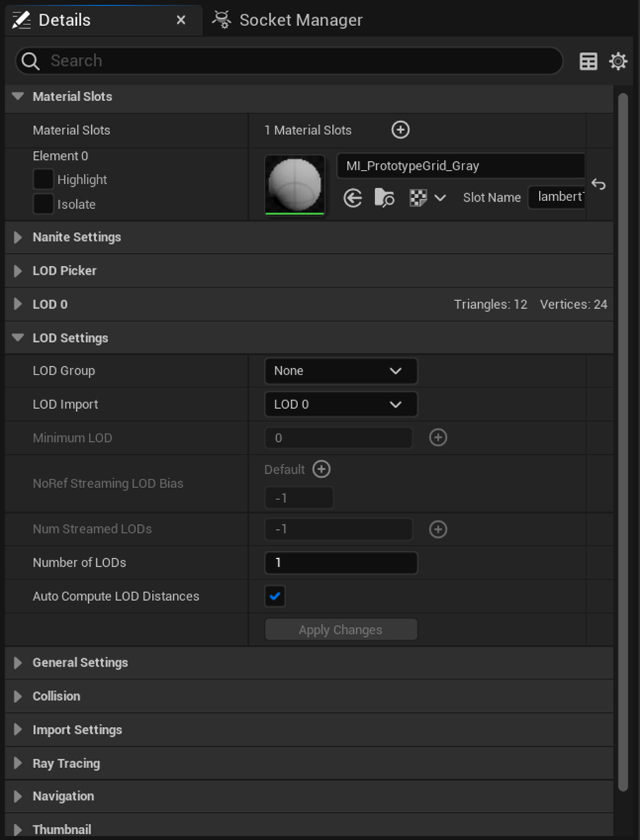Click the Apply Changes button
Screen dimensions: 640x840
[341, 629]
